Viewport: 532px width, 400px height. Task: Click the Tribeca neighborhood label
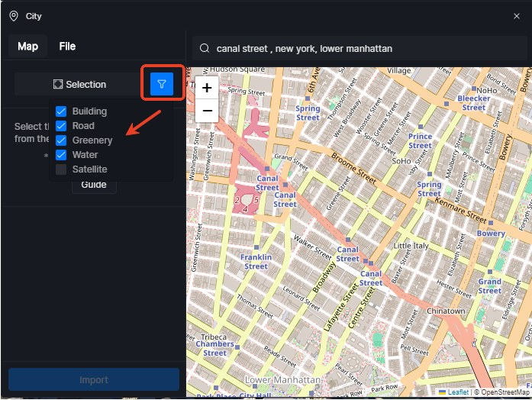pyautogui.click(x=214, y=337)
